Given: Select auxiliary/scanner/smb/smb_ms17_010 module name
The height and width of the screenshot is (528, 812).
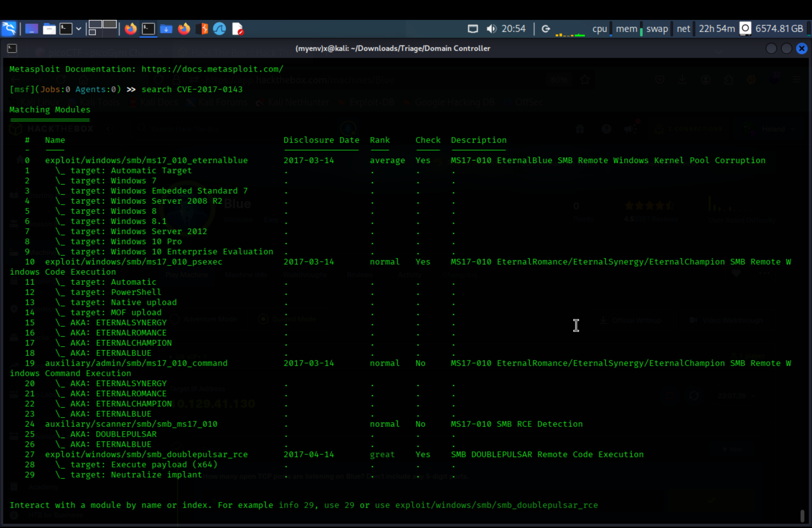Looking at the screenshot, I should (x=131, y=424).
